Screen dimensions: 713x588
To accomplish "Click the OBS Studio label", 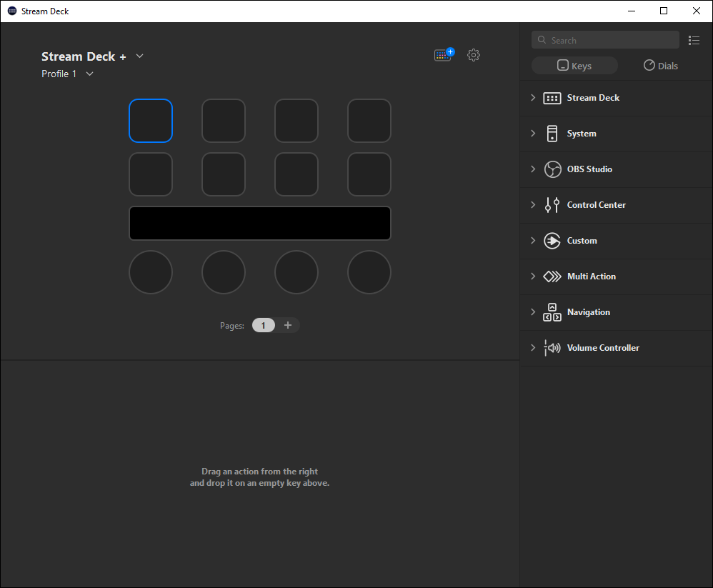I will point(589,169).
